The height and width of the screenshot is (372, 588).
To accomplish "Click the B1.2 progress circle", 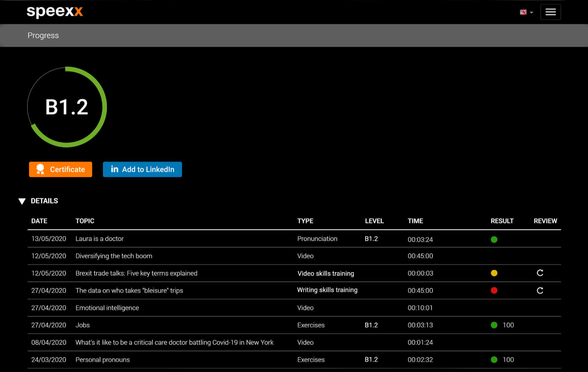I will click(x=67, y=107).
